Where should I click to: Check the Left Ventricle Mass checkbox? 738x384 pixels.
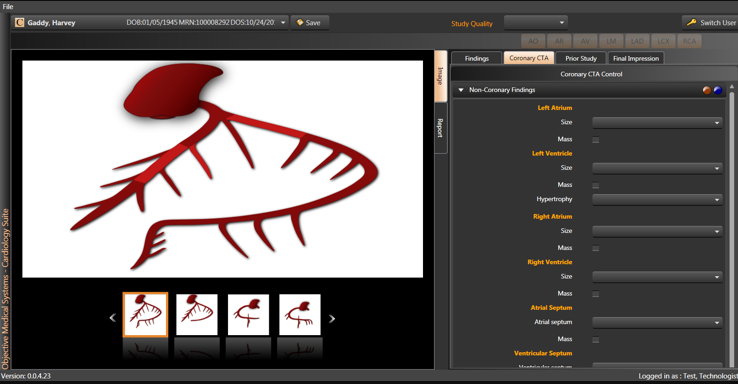click(595, 185)
